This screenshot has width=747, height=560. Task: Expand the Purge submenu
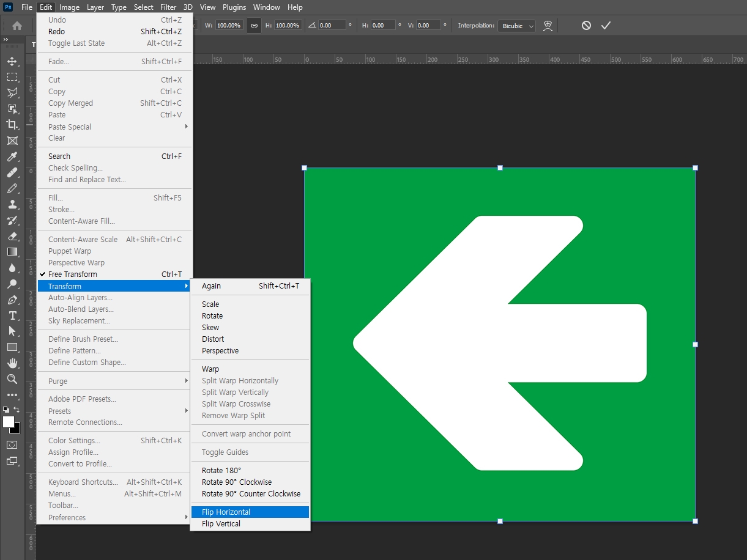tap(115, 381)
